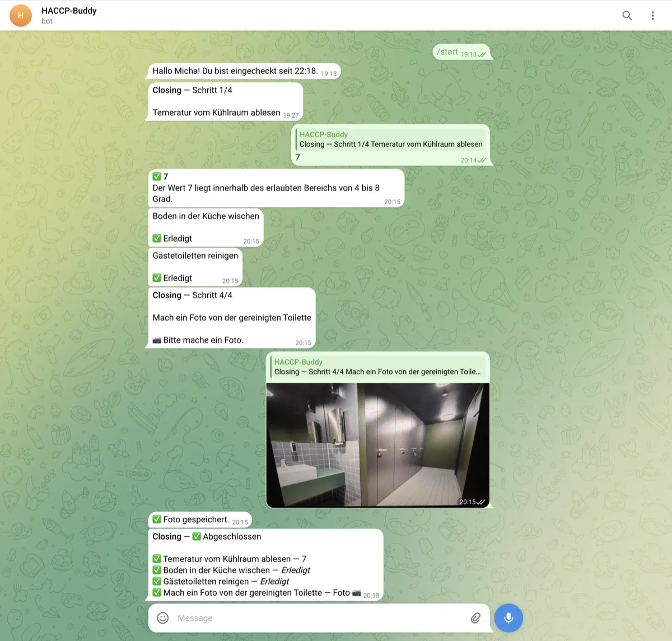Tap the Erledigt checkmark for Gästetoiletten reinigen
This screenshot has width=672, height=641.
156,277
